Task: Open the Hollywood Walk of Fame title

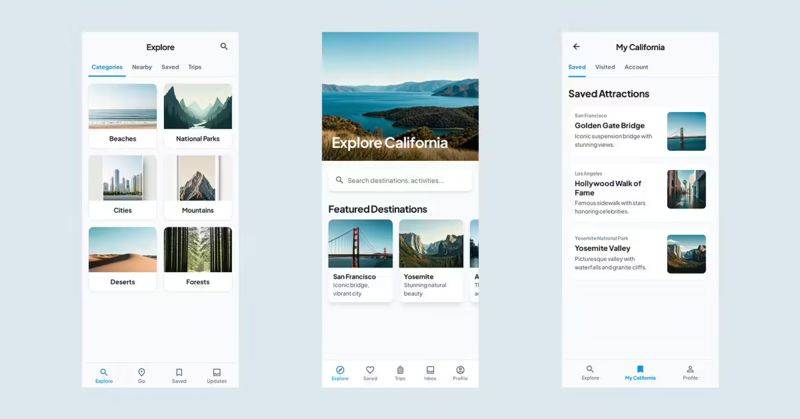Action: [608, 188]
